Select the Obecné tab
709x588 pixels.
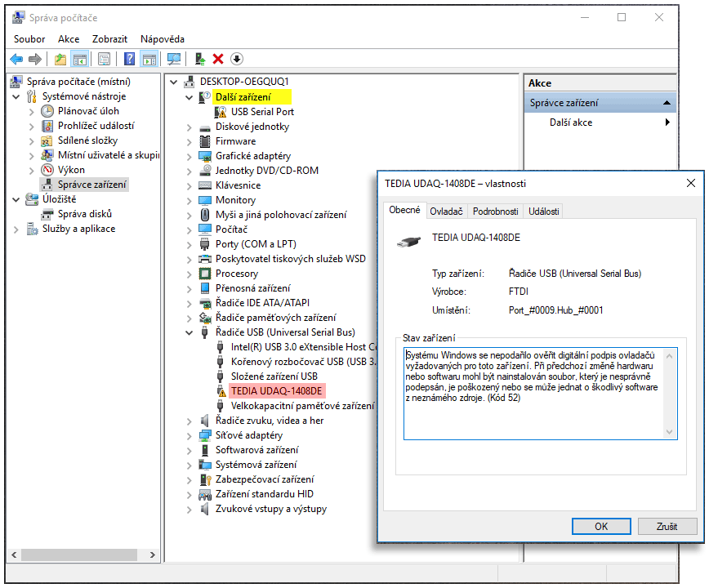[x=404, y=210]
